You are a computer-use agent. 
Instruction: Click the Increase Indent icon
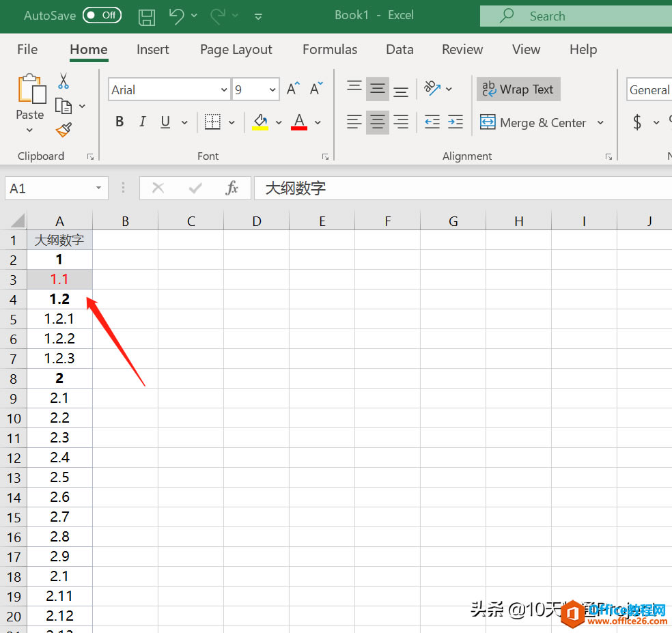[455, 122]
